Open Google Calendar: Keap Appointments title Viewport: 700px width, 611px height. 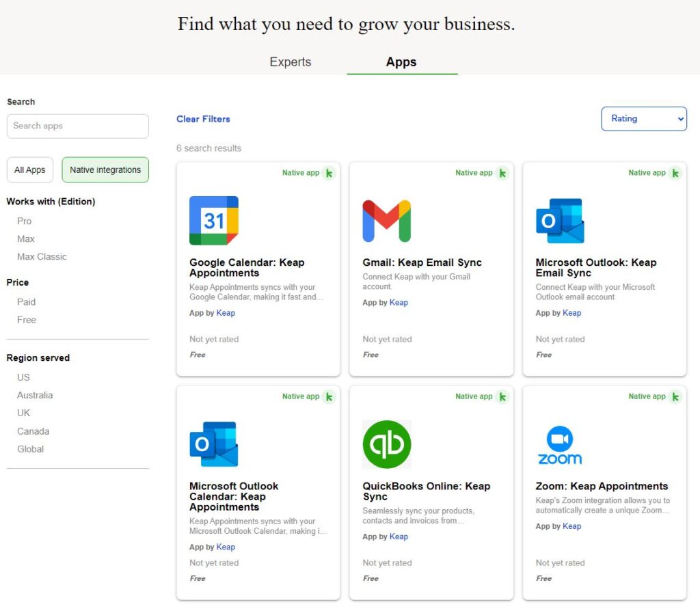point(247,268)
